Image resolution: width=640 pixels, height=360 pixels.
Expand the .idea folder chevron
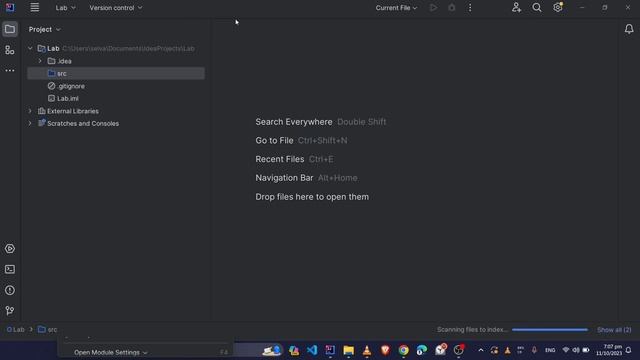pos(40,61)
